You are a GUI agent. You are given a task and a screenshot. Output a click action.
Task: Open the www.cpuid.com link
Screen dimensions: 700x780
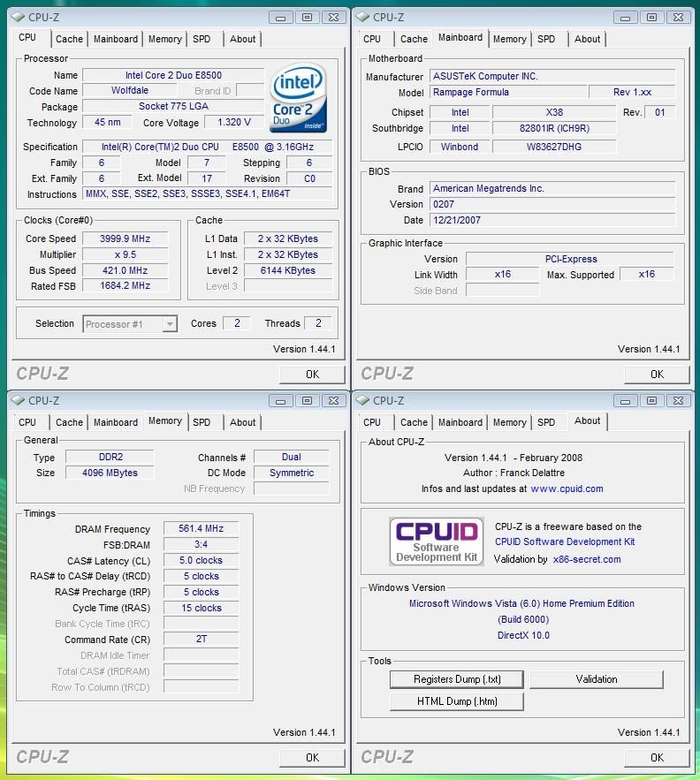(x=567, y=488)
